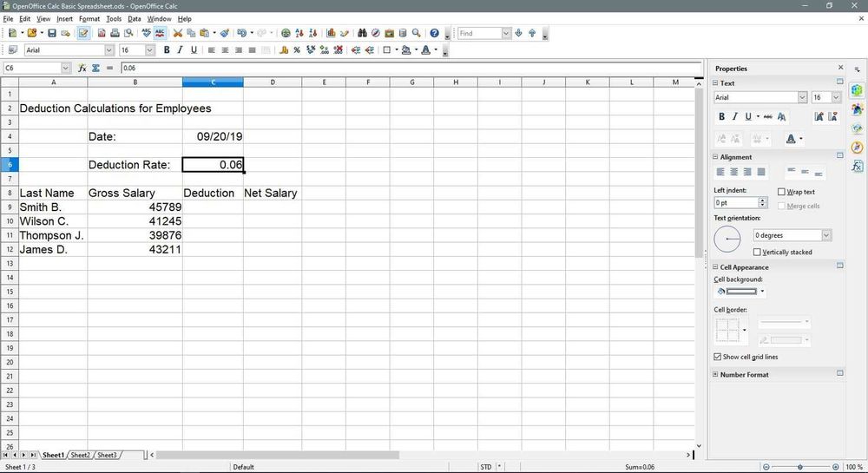Open Sidebar Functions fx deck

point(857,166)
